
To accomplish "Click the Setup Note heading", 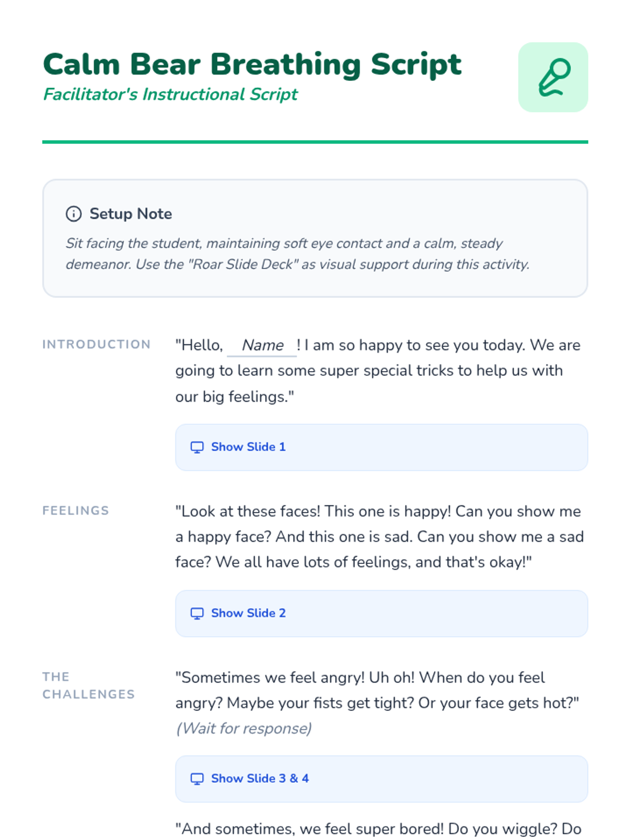I will 131,214.
